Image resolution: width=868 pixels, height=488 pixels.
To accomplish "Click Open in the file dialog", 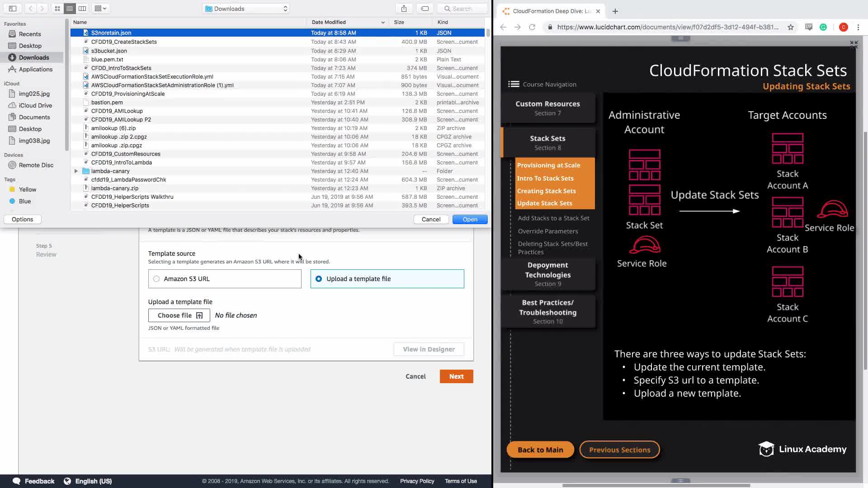I will [x=470, y=219].
